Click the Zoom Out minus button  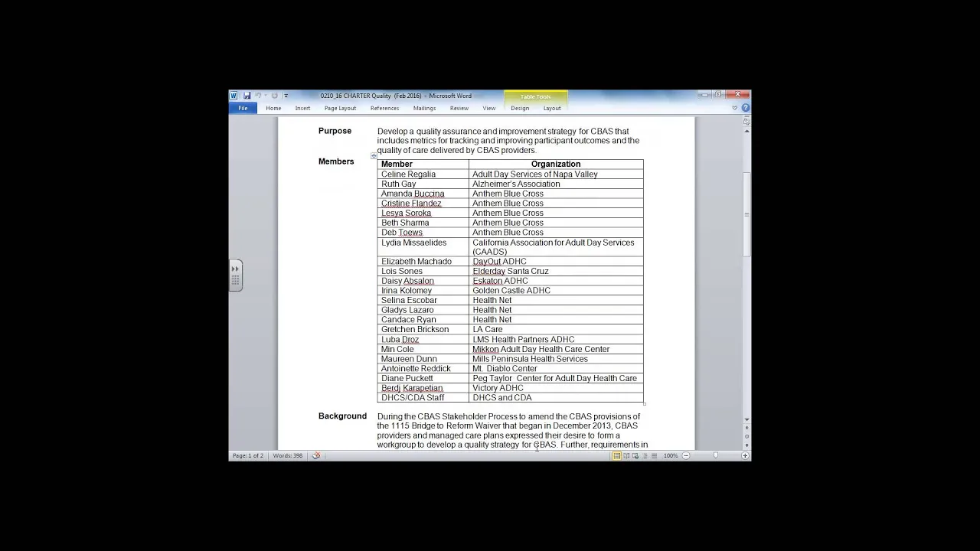click(x=686, y=455)
